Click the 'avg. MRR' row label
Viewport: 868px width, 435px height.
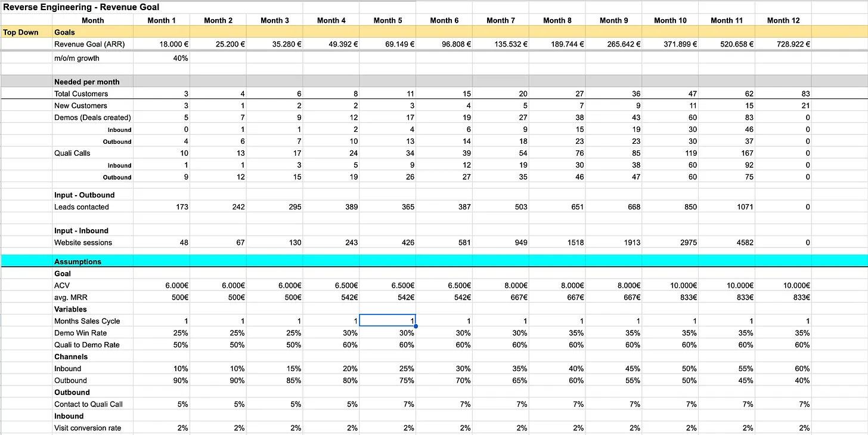(x=70, y=297)
